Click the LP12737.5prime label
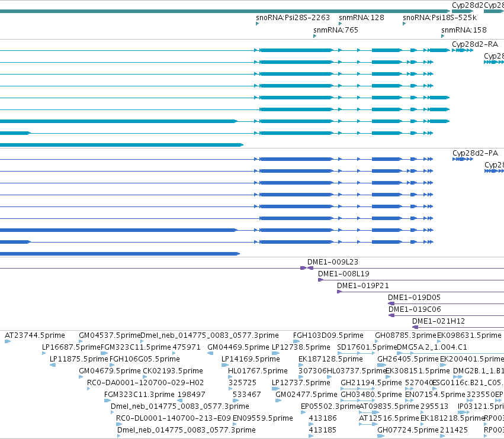The height and width of the screenshot is (439, 504). [301, 383]
